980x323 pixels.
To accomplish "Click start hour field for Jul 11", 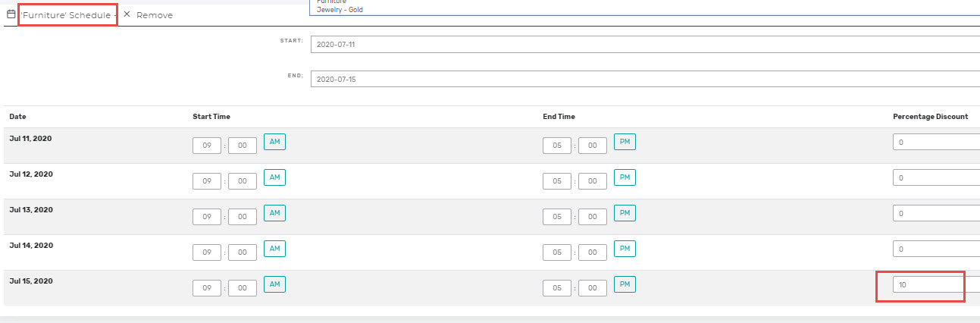I will [207, 146].
